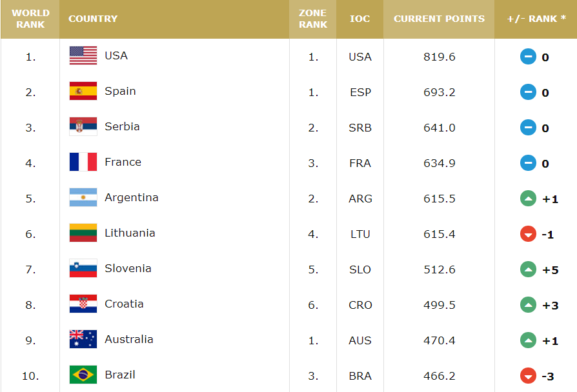Click the Spain flag icon
The height and width of the screenshot is (392, 577).
(83, 92)
